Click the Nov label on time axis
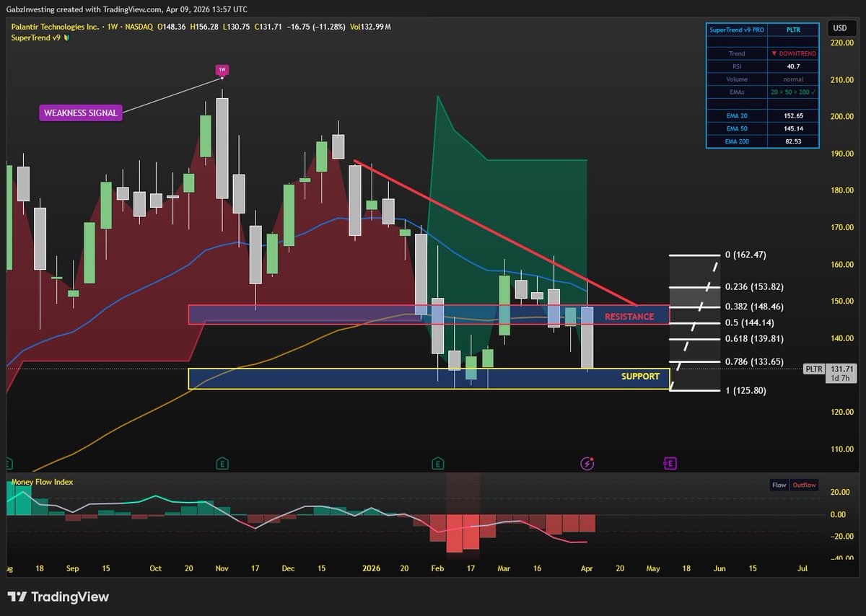 point(222,568)
